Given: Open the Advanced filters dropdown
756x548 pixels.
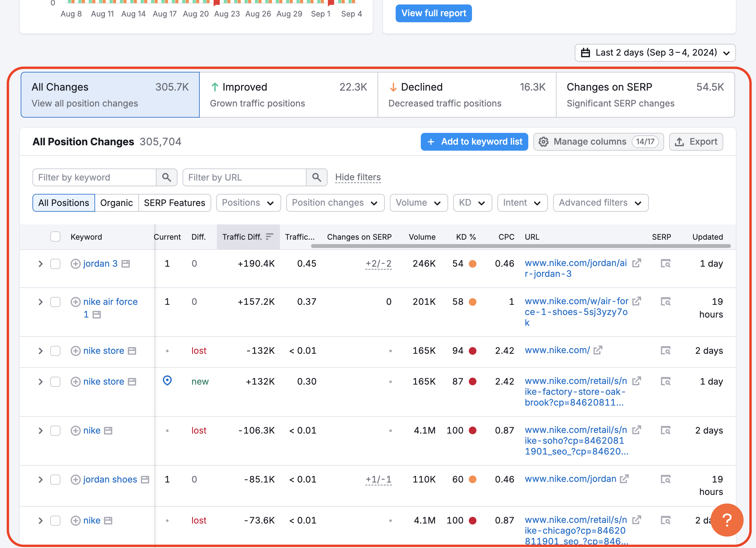Looking at the screenshot, I should tap(601, 203).
